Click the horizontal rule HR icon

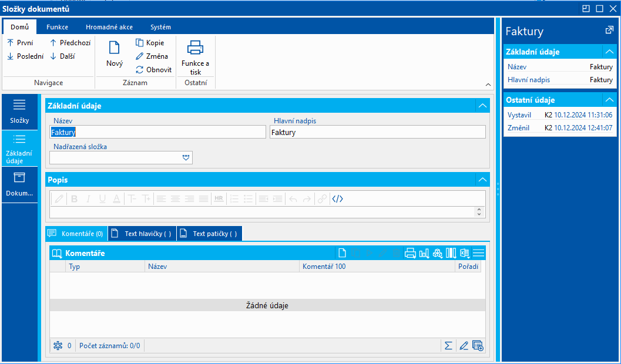[x=219, y=199]
